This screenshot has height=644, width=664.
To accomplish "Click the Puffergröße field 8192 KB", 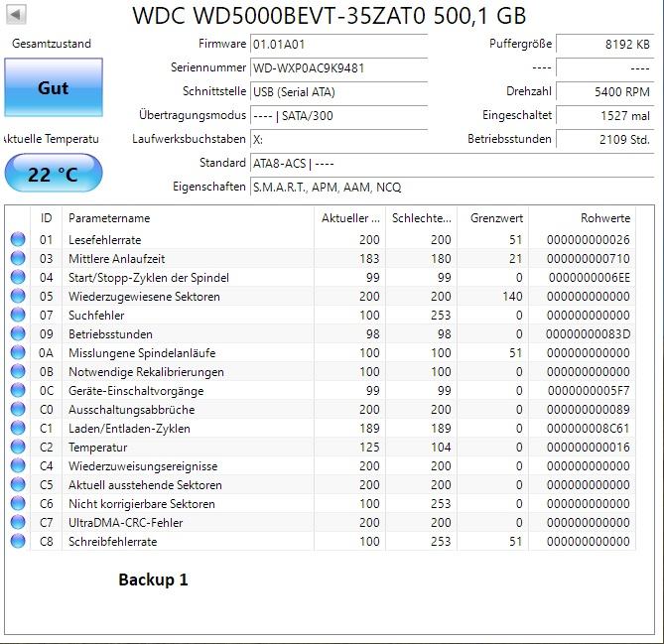I will tap(605, 44).
